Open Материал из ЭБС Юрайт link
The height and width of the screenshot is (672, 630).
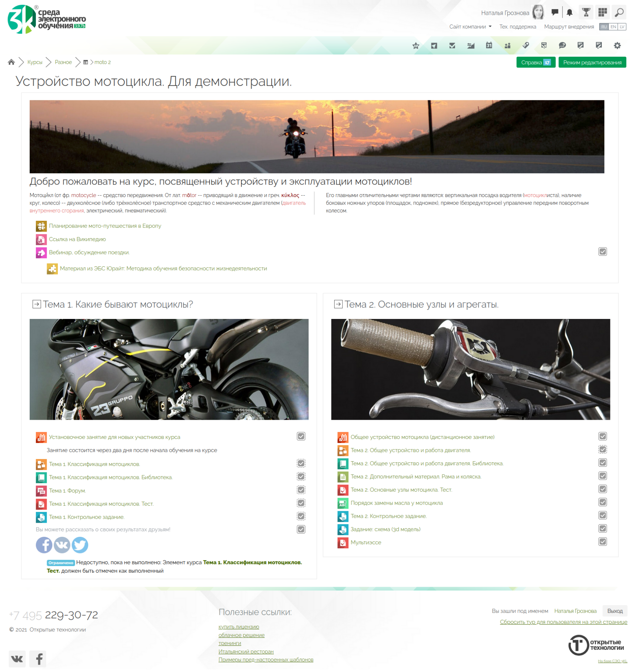tap(163, 269)
